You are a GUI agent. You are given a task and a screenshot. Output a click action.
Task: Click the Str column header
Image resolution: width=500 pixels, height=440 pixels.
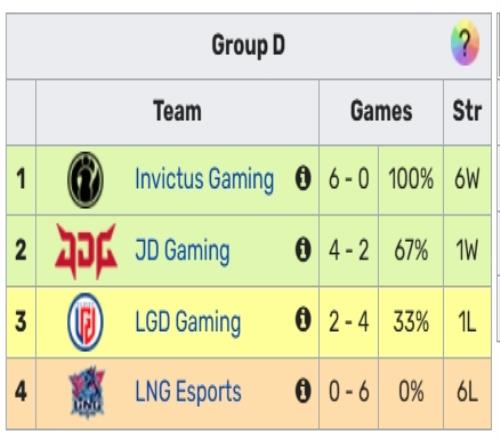467,112
